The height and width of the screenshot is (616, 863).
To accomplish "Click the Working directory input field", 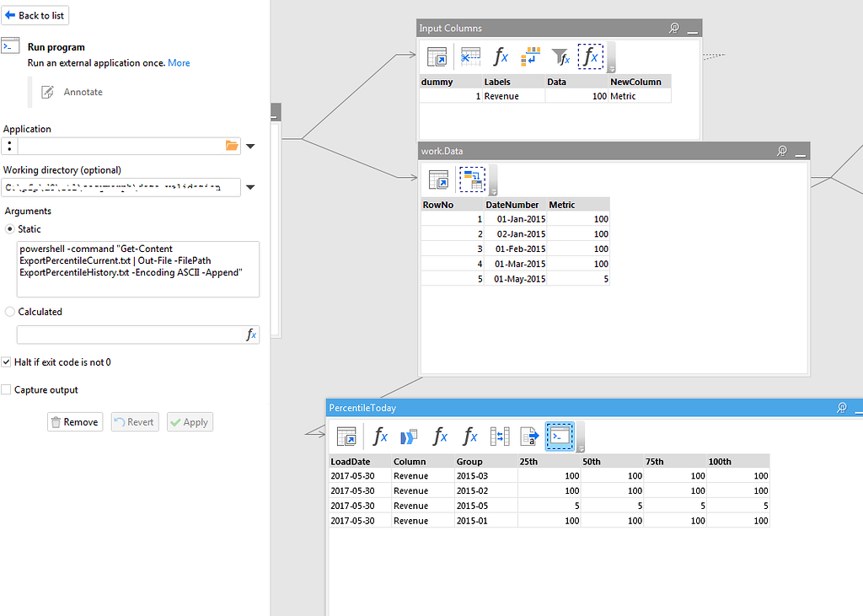I will tap(121, 187).
